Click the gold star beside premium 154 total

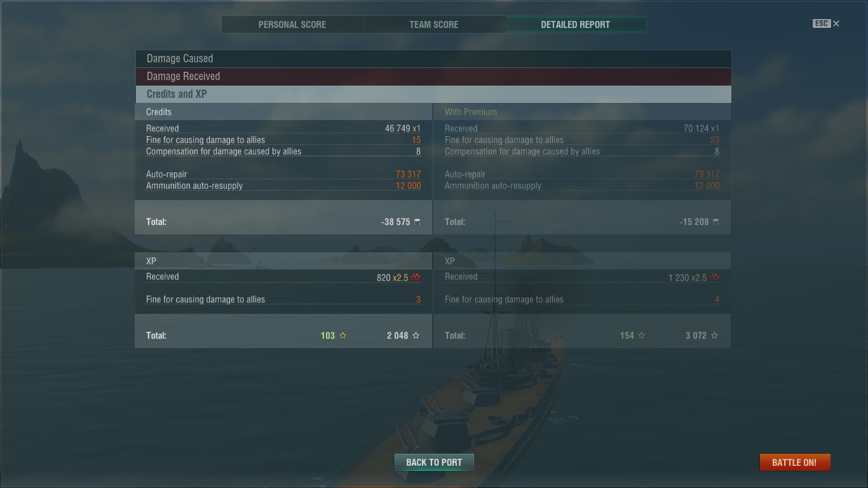pos(642,335)
